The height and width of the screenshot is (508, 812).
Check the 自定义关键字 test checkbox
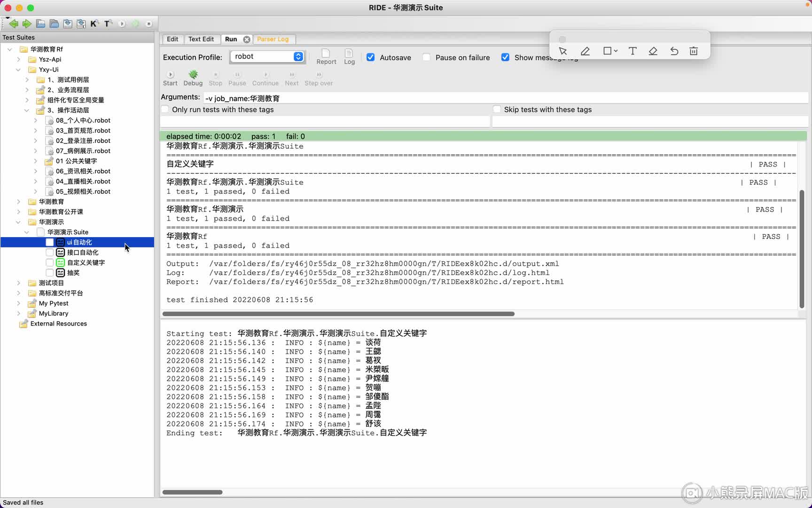(49, 262)
